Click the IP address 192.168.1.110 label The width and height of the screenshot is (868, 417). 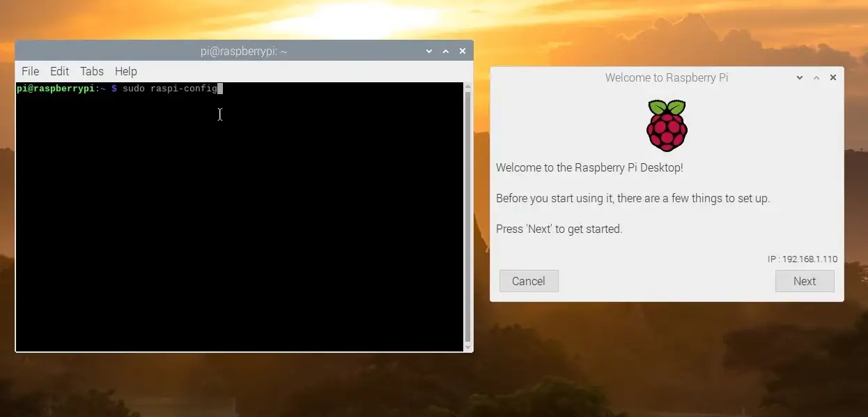(x=803, y=259)
